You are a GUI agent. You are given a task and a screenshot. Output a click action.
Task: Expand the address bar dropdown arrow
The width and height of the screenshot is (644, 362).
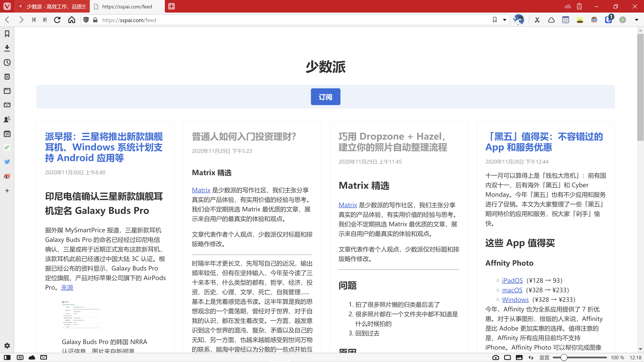click(x=505, y=20)
